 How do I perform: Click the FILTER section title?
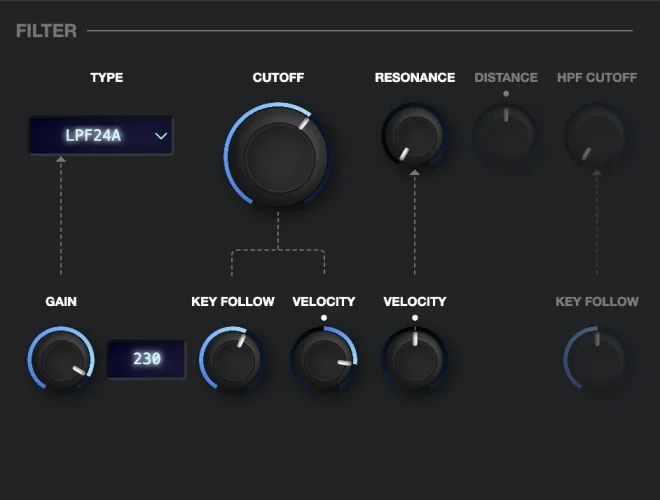[46, 30]
